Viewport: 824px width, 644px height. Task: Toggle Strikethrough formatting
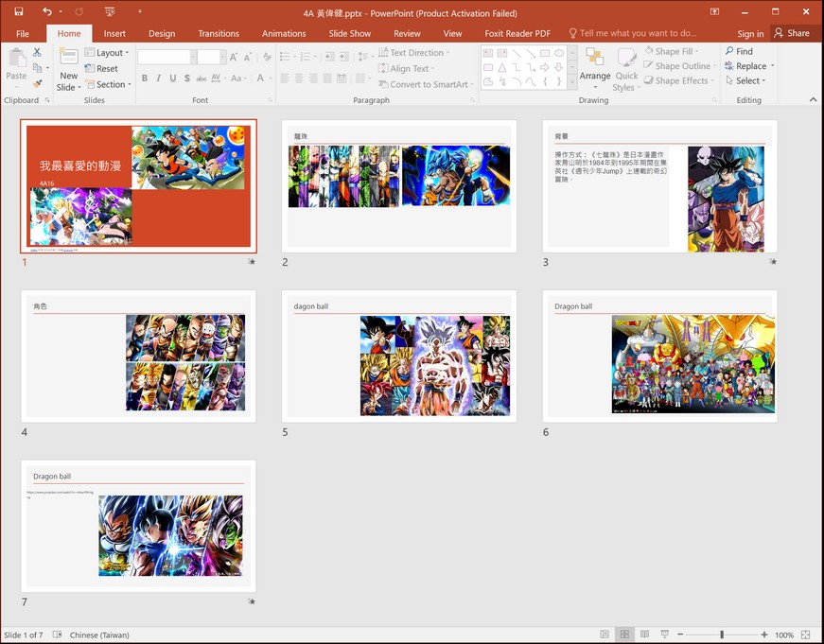[x=202, y=78]
